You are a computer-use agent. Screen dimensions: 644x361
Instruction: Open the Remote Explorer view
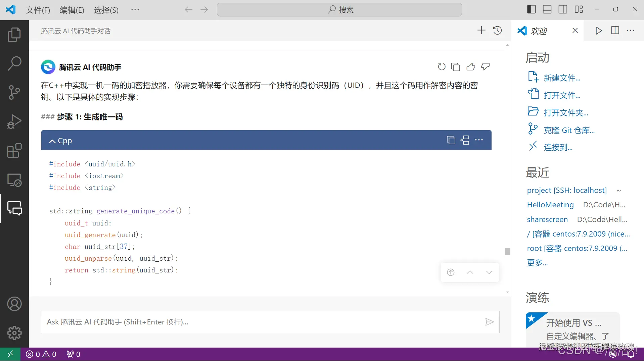14,180
